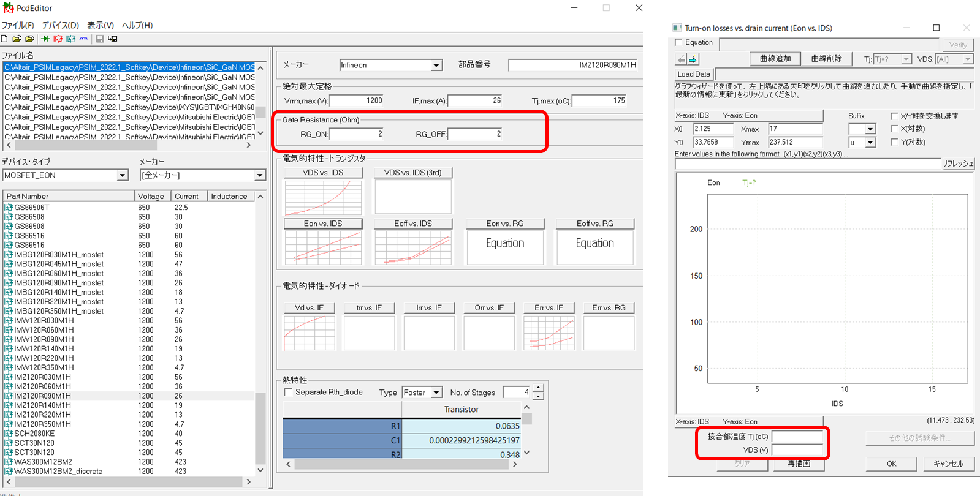Click the teal MOSFET device icon
This screenshot has height=496, width=980.
[71, 39]
